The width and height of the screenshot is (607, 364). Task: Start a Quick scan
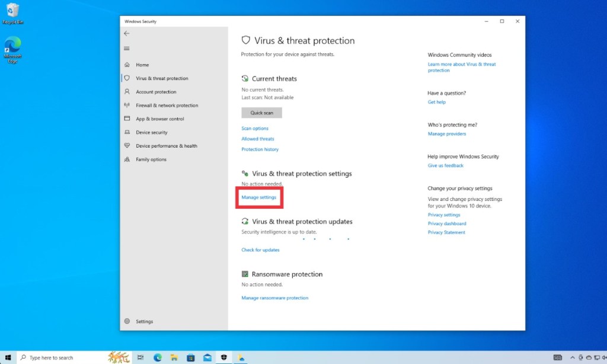point(261,113)
